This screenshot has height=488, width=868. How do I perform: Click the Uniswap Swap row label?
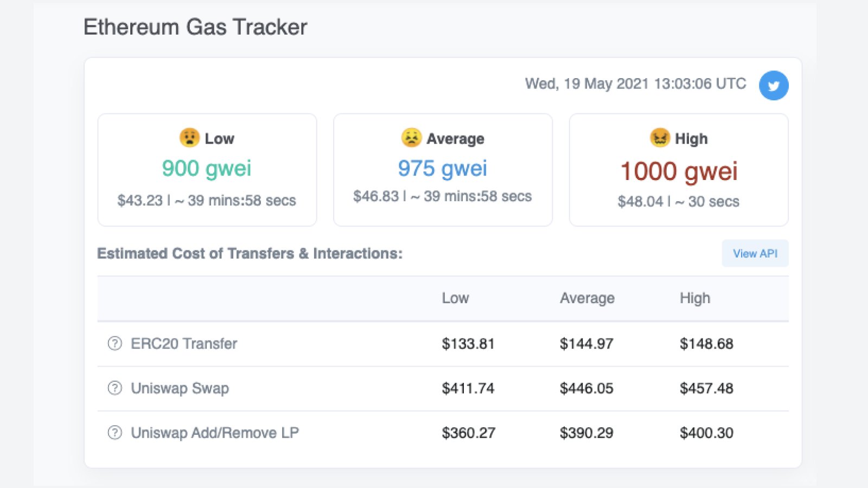pyautogui.click(x=180, y=388)
